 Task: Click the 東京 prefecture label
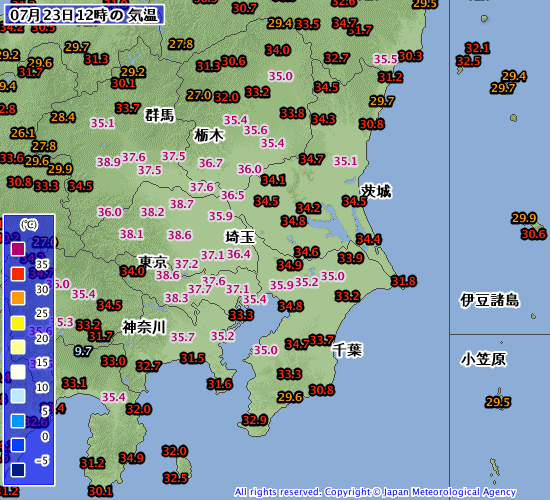tap(153, 262)
